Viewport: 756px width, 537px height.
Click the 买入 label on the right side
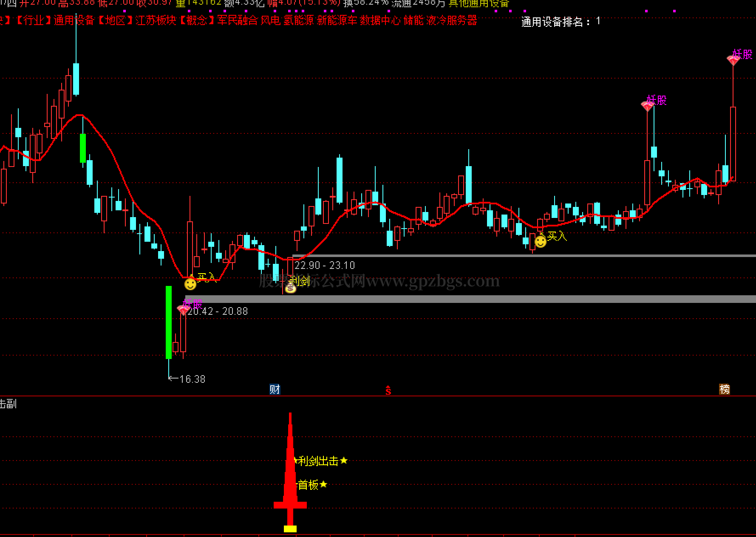click(557, 236)
